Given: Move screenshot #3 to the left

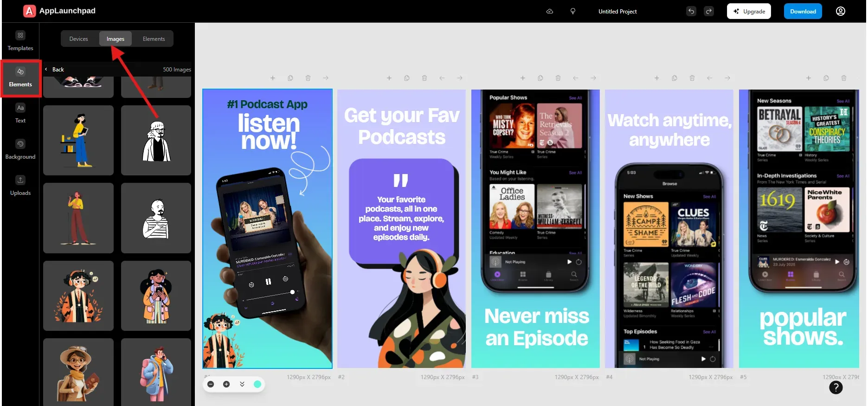Looking at the screenshot, I should (x=576, y=78).
